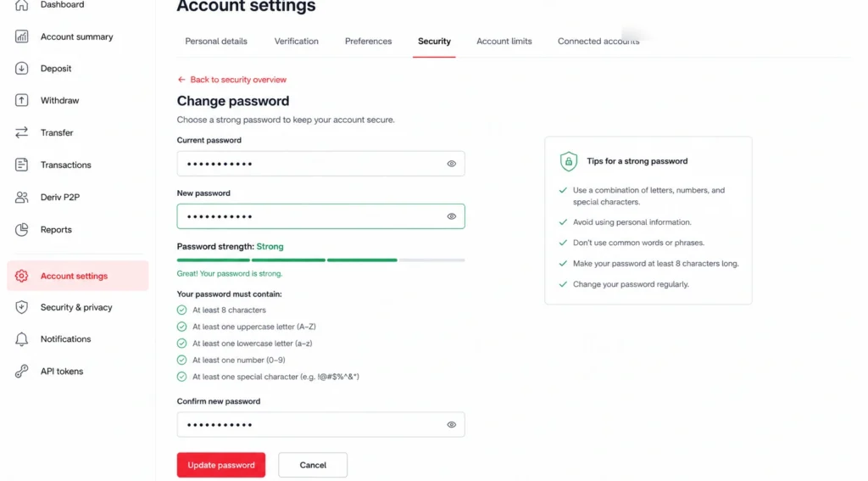
Task: Click the Update password button
Action: pos(221,465)
